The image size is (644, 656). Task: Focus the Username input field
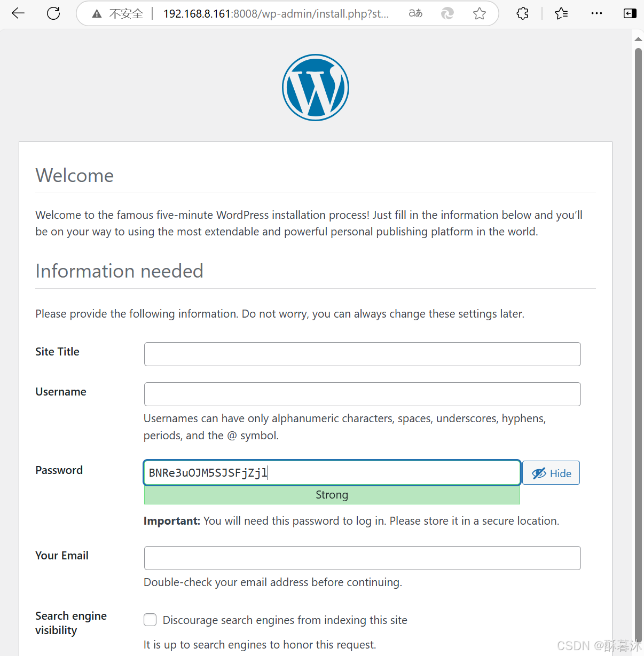[x=362, y=394]
